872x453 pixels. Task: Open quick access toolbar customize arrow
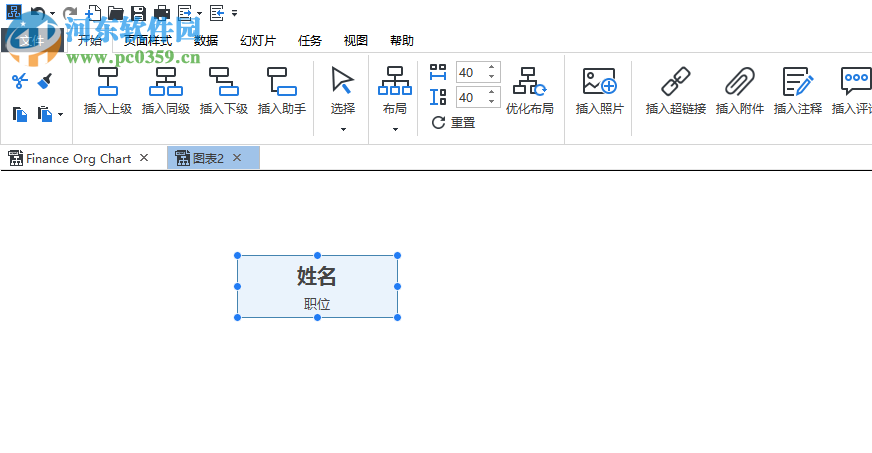pyautogui.click(x=234, y=13)
